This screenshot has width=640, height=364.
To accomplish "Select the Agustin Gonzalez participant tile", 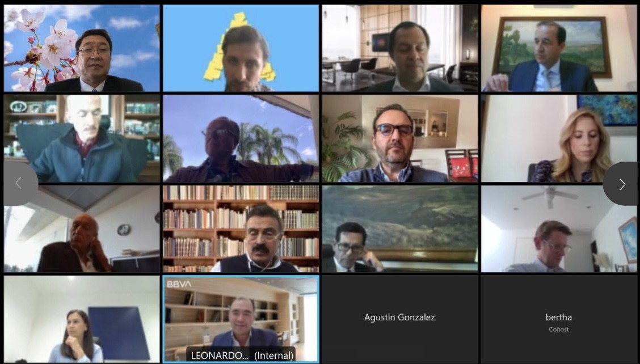I will [x=399, y=319].
